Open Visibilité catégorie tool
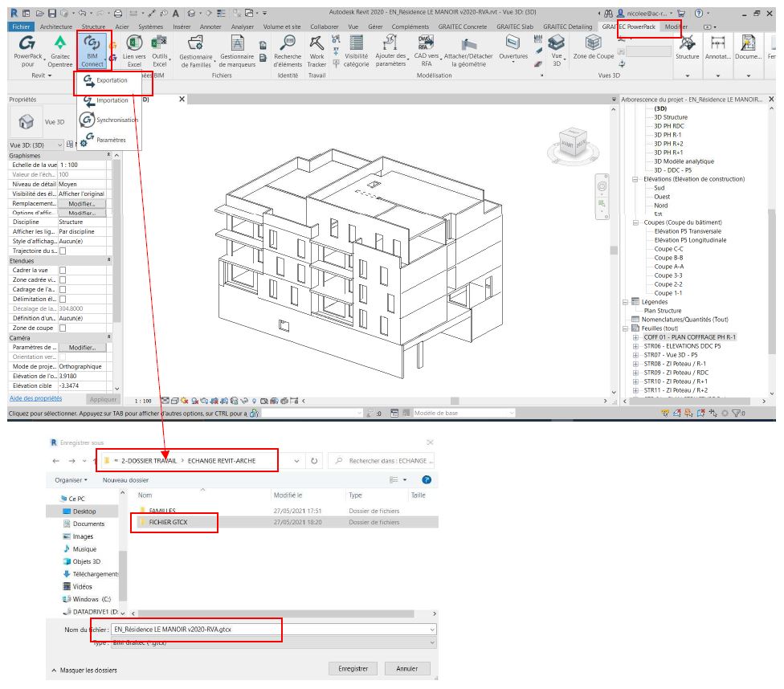The height and width of the screenshot is (689, 784). point(356,51)
